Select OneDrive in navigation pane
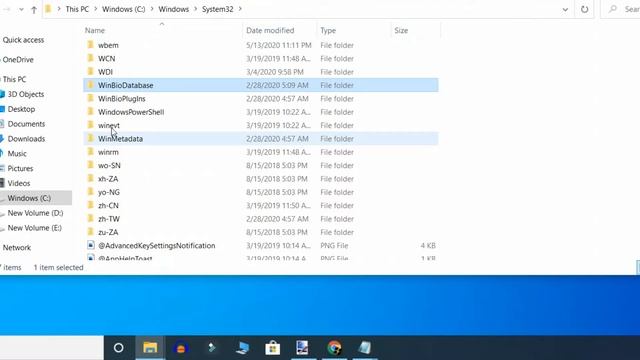640x360 pixels. click(x=18, y=60)
